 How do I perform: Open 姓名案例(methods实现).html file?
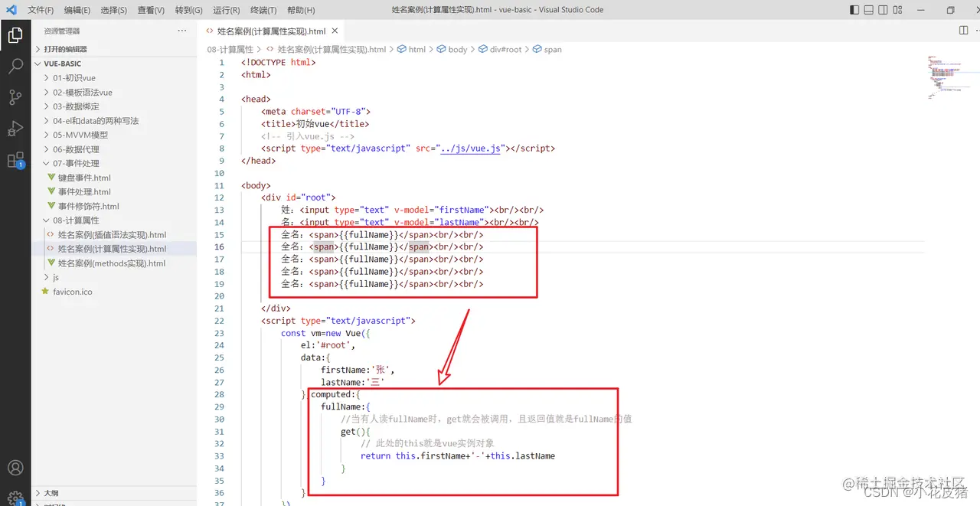pos(114,263)
